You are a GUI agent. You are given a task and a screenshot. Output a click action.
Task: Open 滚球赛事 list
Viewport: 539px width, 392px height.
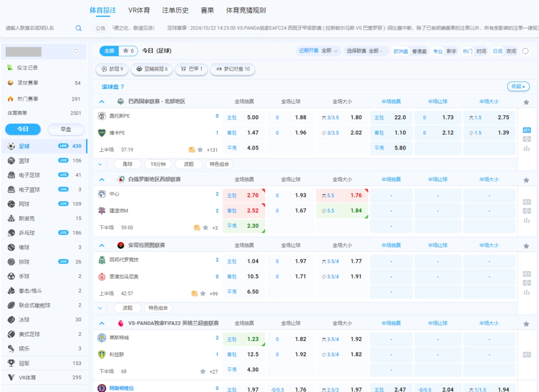coord(44,83)
